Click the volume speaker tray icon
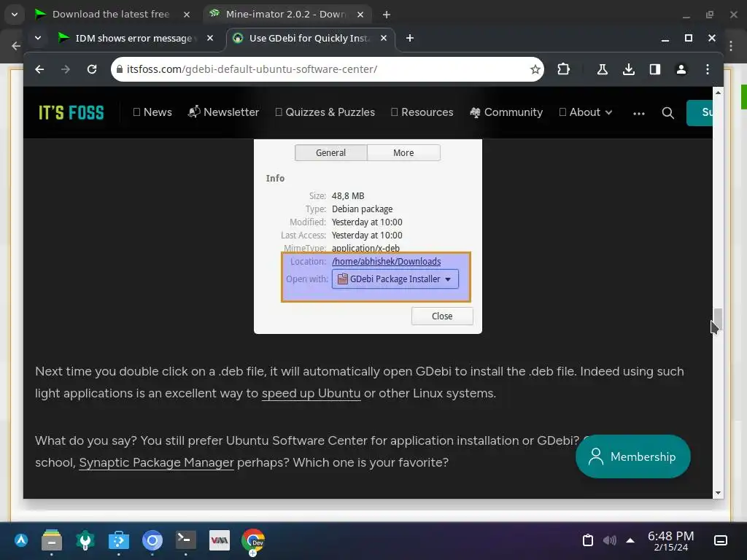Image resolution: width=747 pixels, height=560 pixels. pos(609,540)
